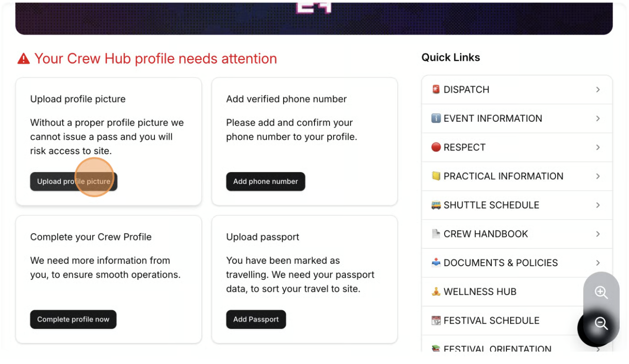Open the DOCUMENTS & POLICIES quick link
The image size is (629, 364).
point(500,263)
